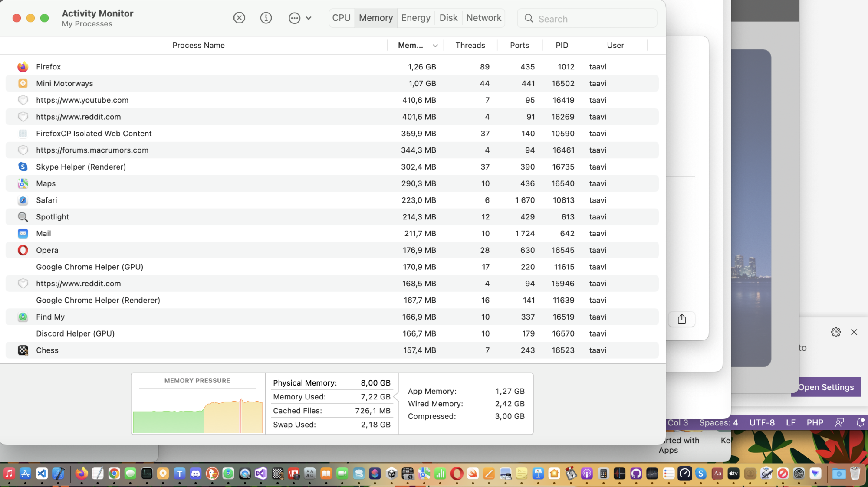
Task: Click the memory pressure graph
Action: (x=197, y=415)
